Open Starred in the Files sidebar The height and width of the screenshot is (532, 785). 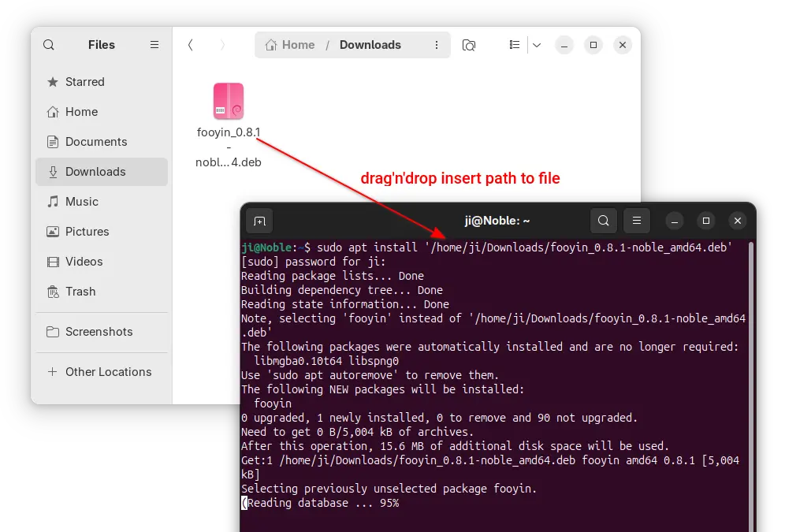[x=102, y=82]
